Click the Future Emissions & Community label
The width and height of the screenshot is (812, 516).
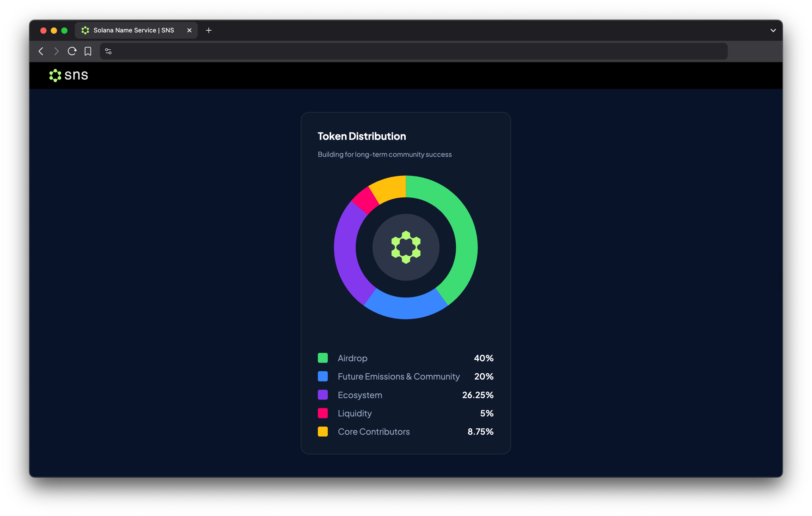point(399,376)
